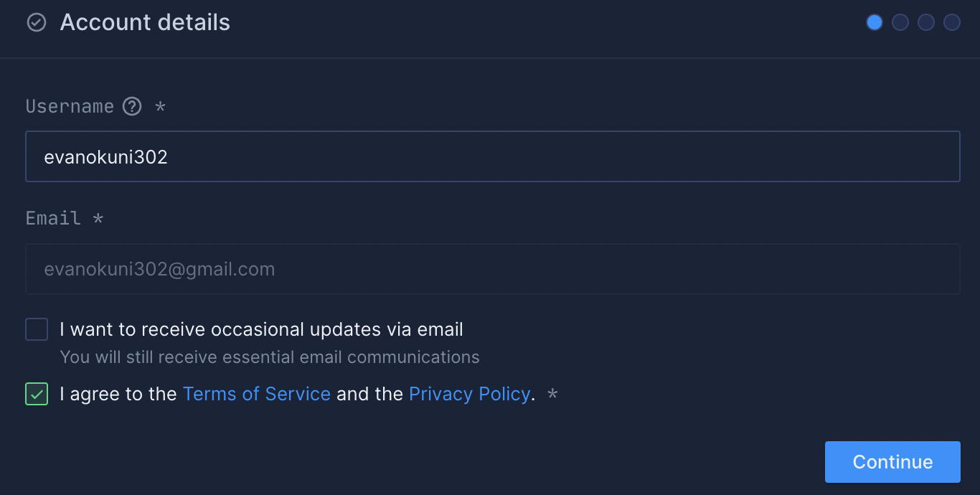Uncheck the Terms agreement checkbox
The image size is (980, 495).
pyautogui.click(x=37, y=394)
